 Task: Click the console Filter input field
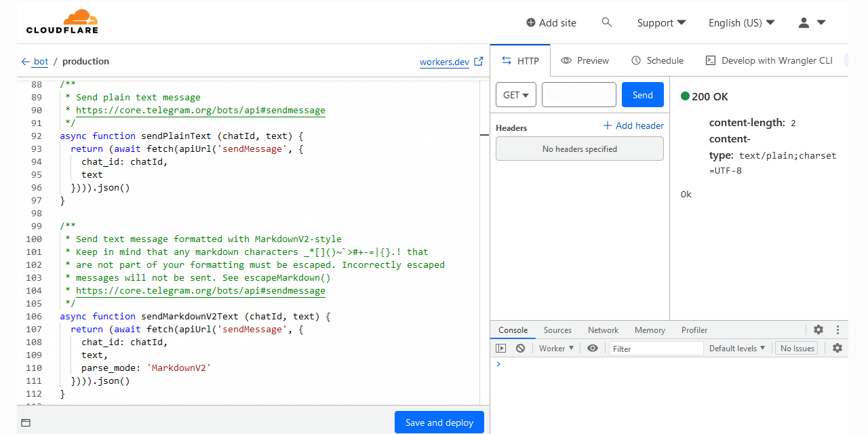(x=656, y=349)
